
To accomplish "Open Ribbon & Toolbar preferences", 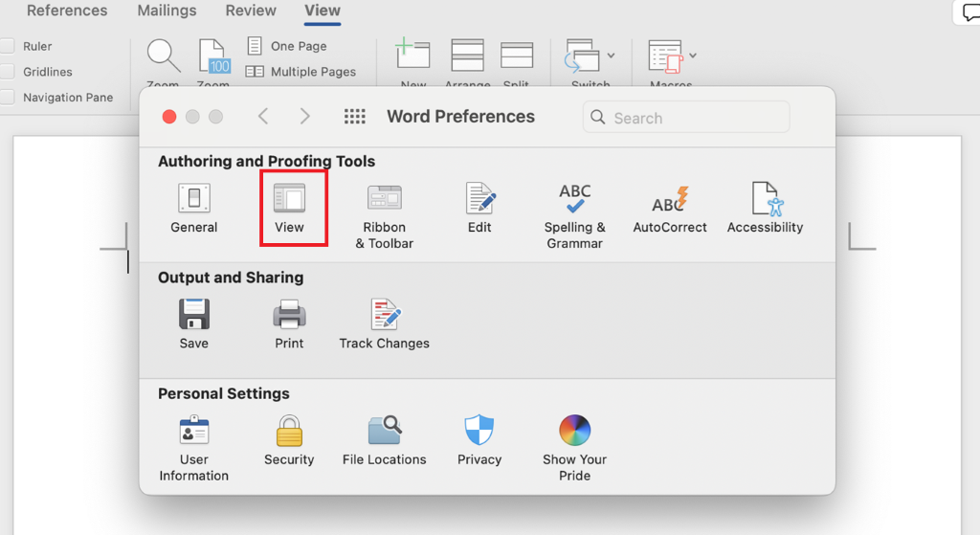I will tap(385, 217).
